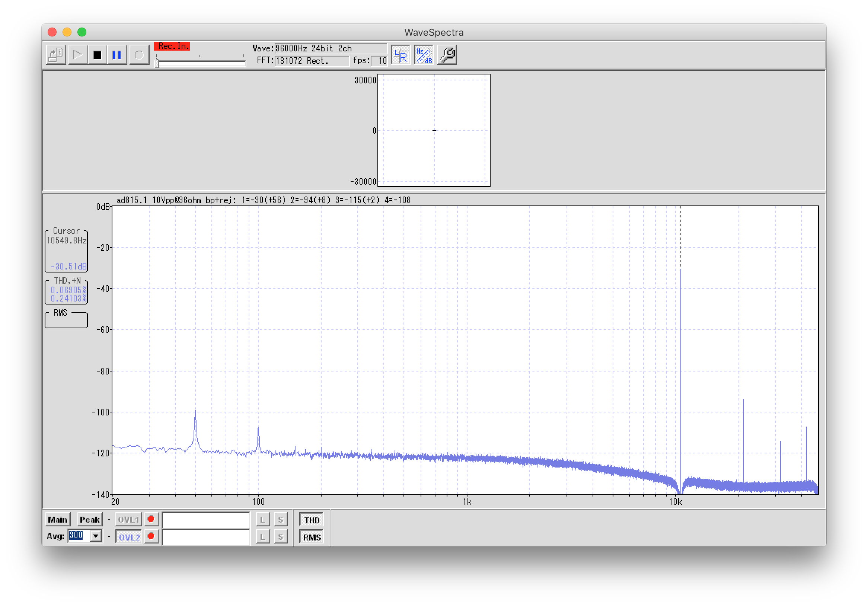The width and height of the screenshot is (868, 606).
Task: Save overlay with OVL1 row S button
Action: (x=281, y=520)
